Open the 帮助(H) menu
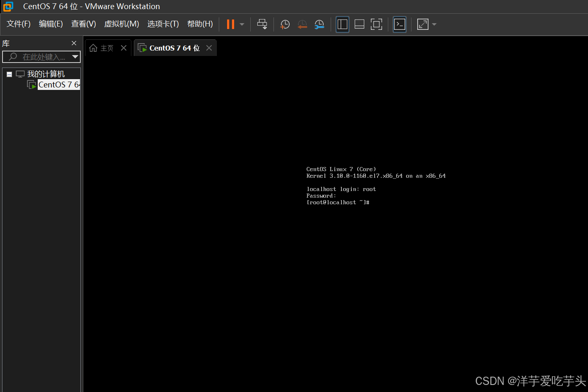Screen dimensions: 588x392 tap(200, 24)
